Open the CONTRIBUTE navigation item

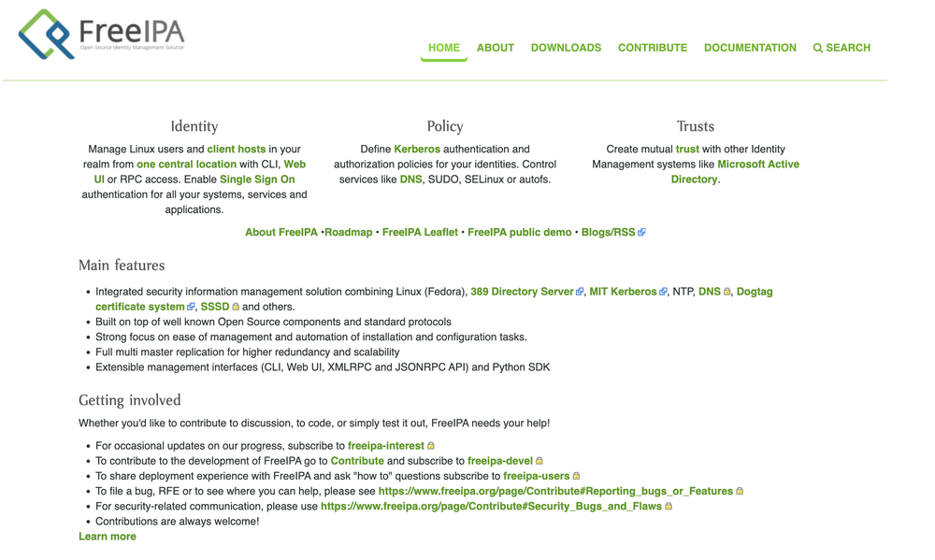[x=653, y=48]
